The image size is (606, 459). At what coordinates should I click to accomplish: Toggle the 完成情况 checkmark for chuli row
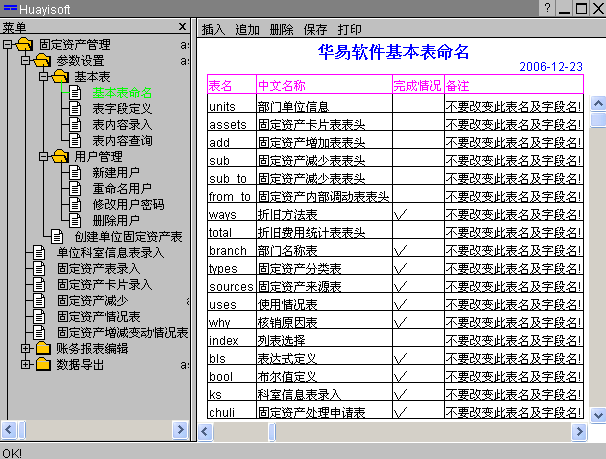tap(400, 412)
